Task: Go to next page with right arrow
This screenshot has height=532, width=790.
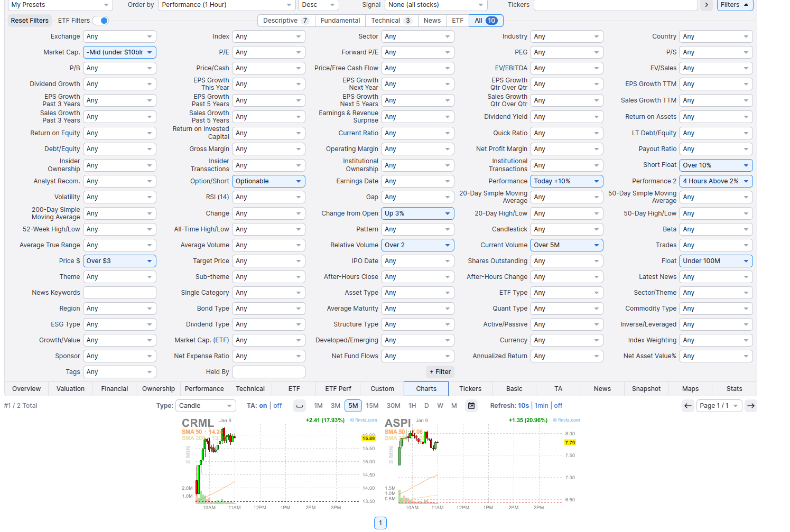Action: tap(751, 406)
